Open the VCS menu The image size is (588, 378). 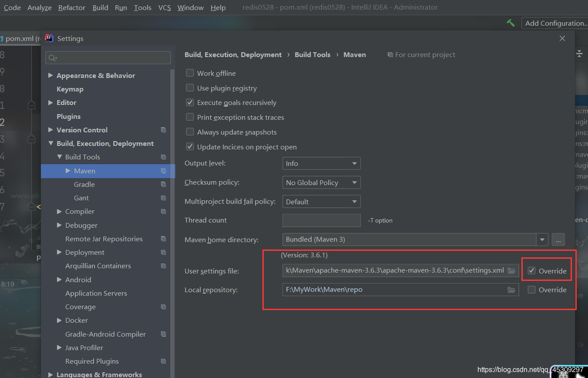coord(165,7)
